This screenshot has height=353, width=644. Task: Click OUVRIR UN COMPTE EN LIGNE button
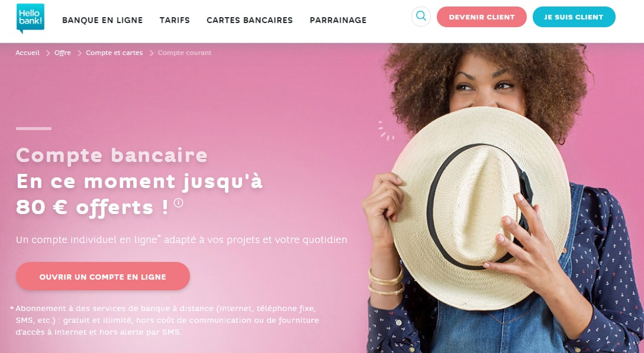pos(102,276)
